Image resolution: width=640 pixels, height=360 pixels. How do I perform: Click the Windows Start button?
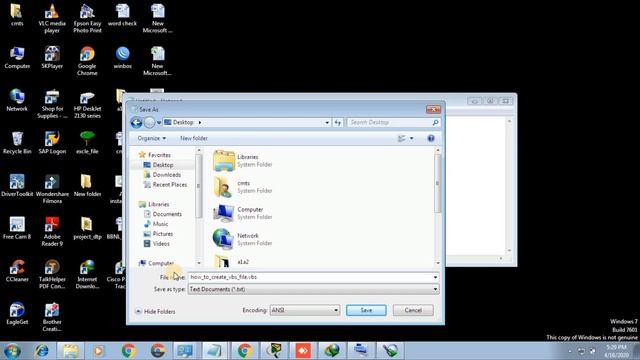12,351
